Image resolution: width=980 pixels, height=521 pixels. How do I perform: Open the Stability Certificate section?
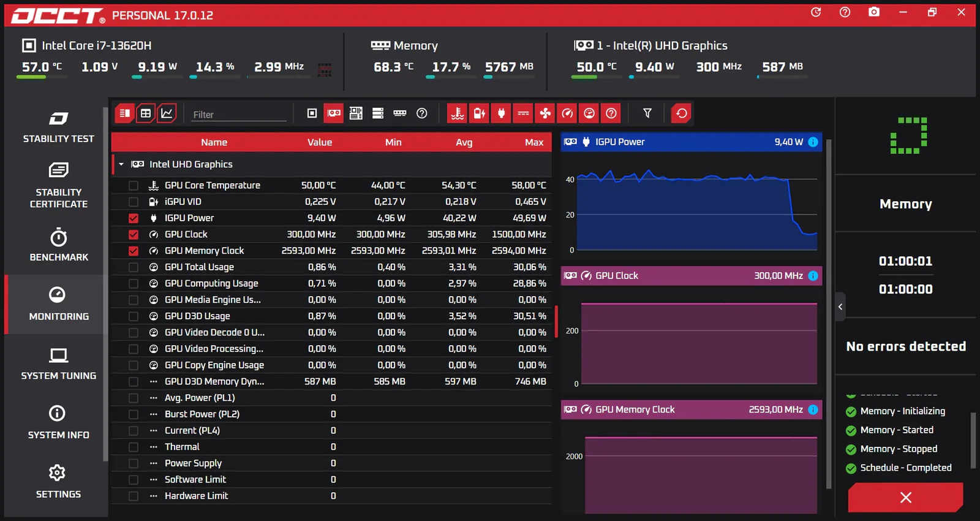tap(58, 185)
